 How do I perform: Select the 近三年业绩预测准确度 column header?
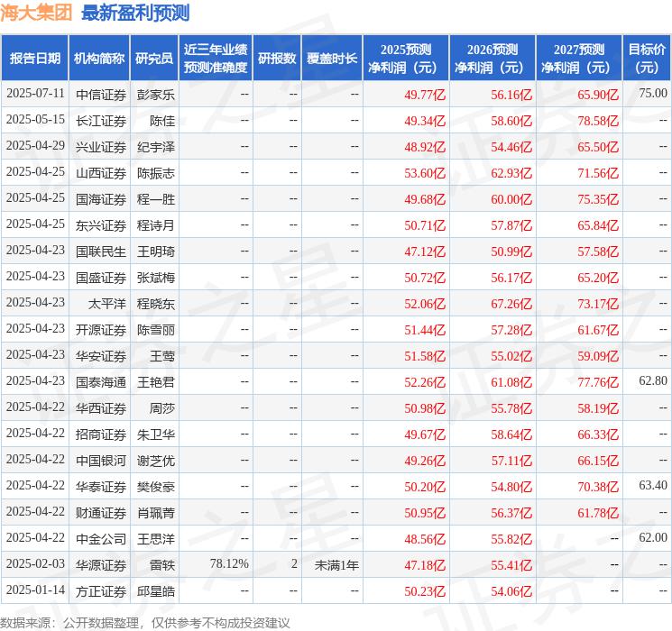[x=216, y=59]
